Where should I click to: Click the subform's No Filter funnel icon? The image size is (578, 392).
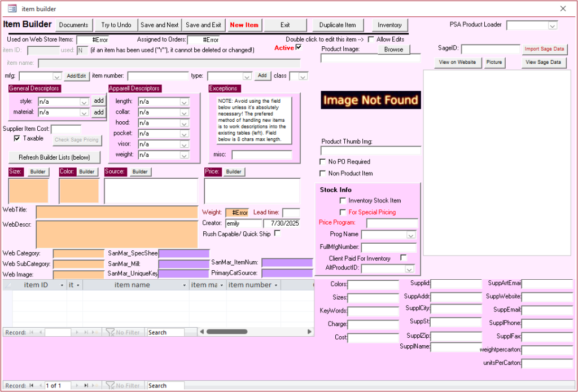coord(111,333)
